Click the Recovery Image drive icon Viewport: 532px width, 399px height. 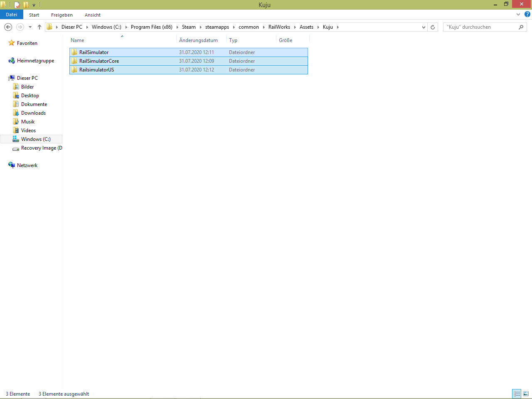16,148
